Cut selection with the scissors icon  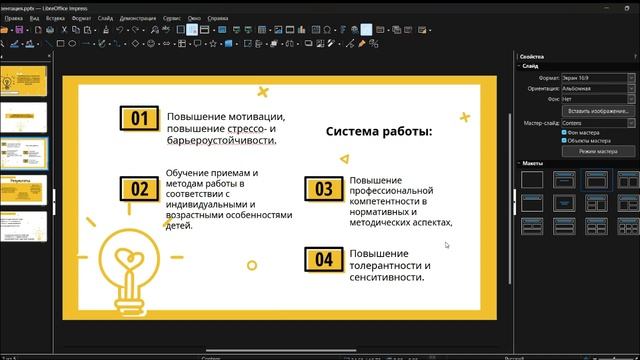click(x=64, y=30)
